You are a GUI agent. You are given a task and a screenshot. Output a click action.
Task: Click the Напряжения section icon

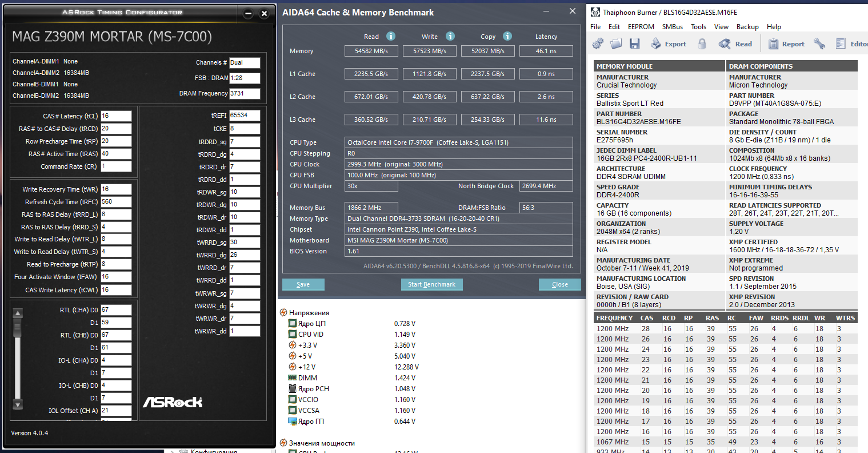[x=283, y=312]
